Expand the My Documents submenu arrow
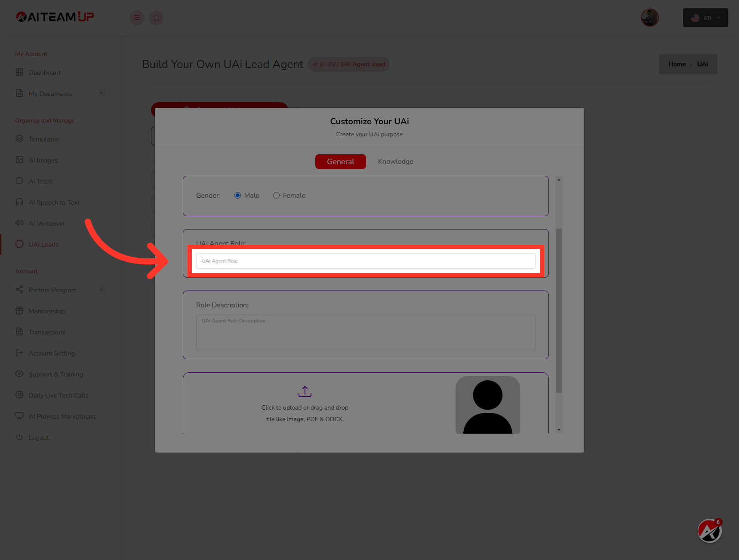Screen dimensions: 739x560 102,93
